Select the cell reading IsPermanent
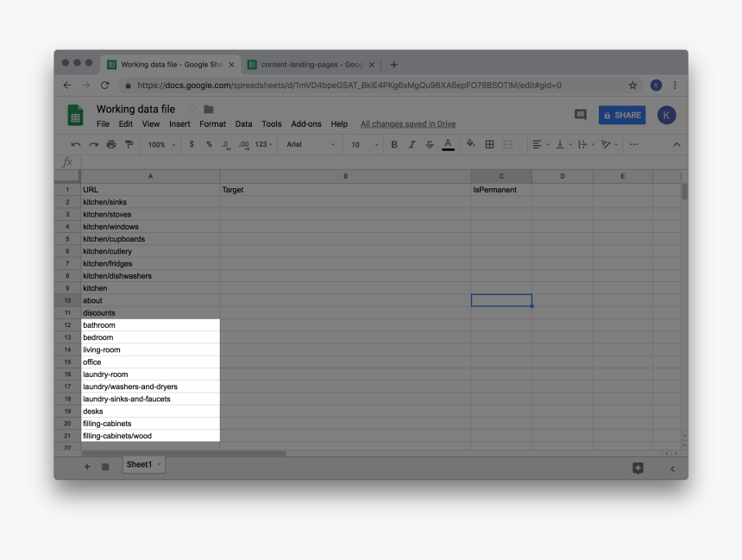 pos(501,190)
